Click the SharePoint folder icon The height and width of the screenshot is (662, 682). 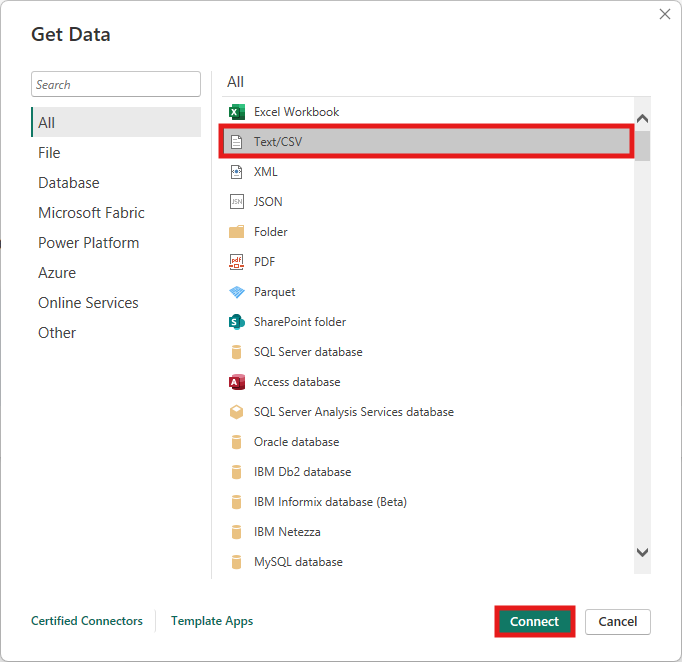[x=237, y=322]
